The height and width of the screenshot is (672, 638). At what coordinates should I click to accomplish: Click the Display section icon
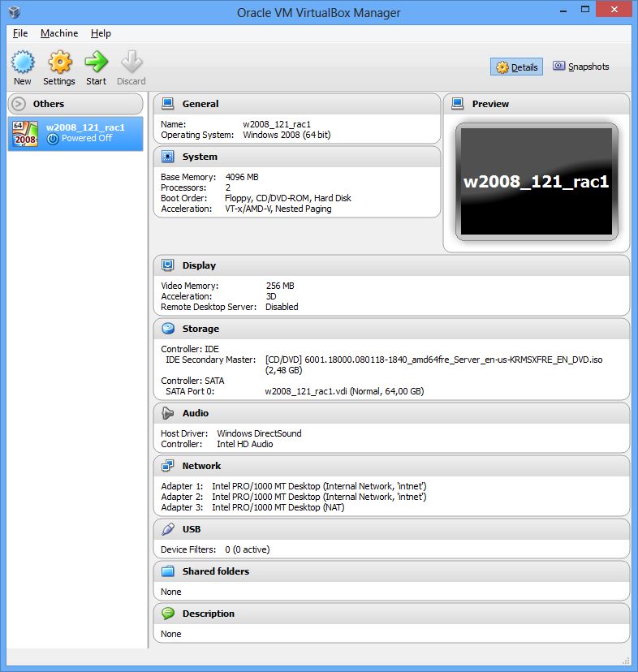(168, 265)
